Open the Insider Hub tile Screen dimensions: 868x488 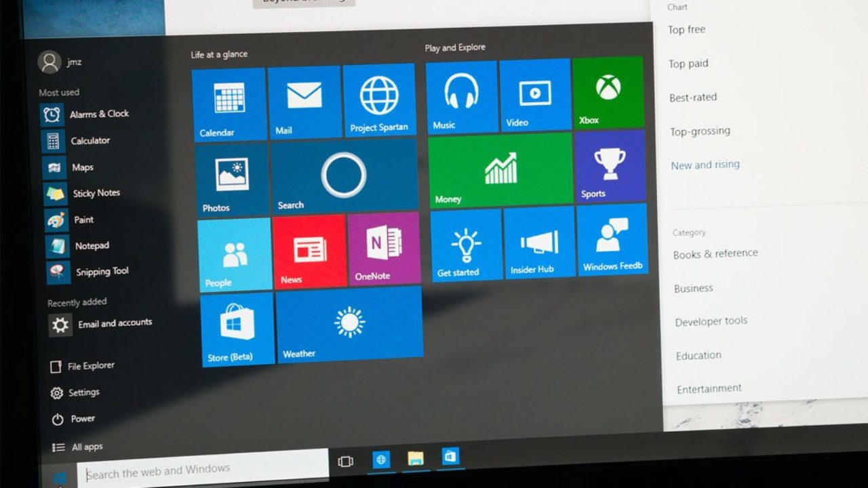pos(540,243)
